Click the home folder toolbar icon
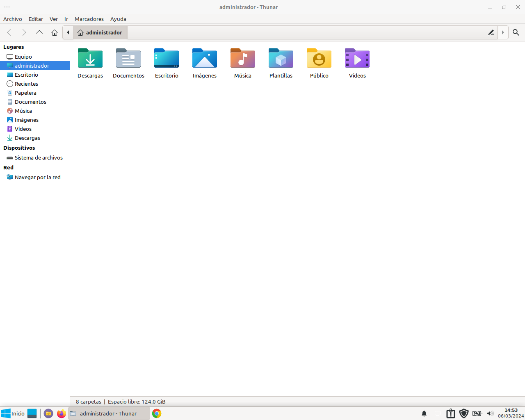 point(55,32)
